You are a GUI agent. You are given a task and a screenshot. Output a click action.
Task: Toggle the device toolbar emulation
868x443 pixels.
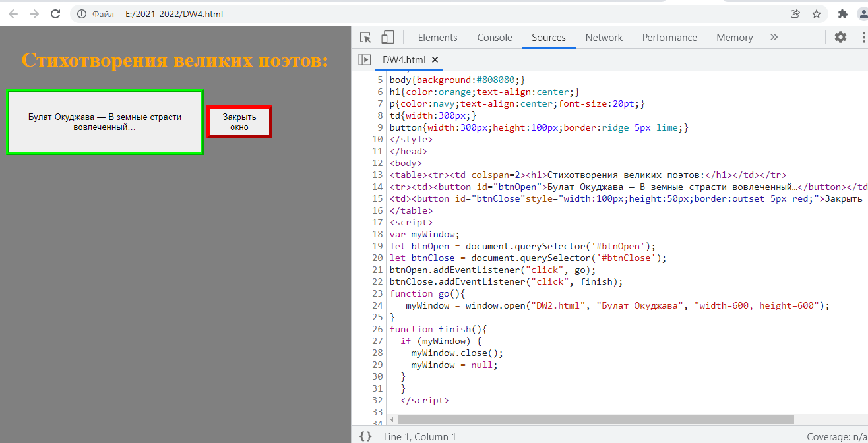tap(388, 38)
